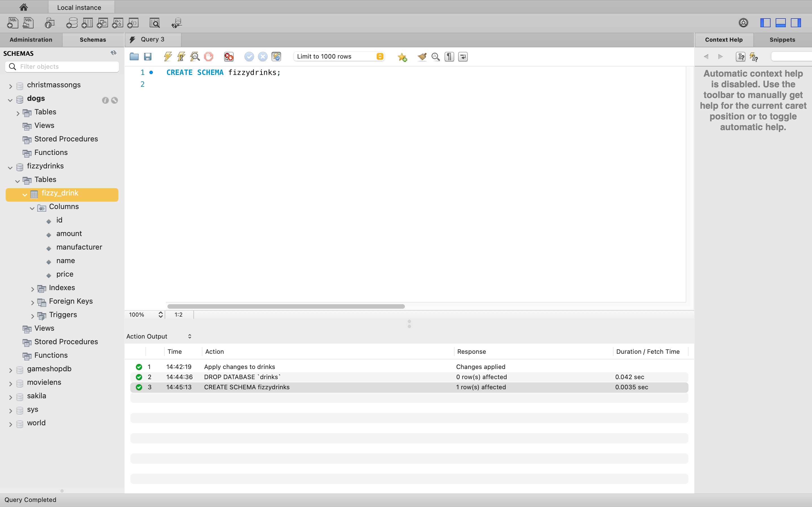The width and height of the screenshot is (812, 507).
Task: Toggle the right sidebar panel visibility
Action: pyautogui.click(x=796, y=23)
